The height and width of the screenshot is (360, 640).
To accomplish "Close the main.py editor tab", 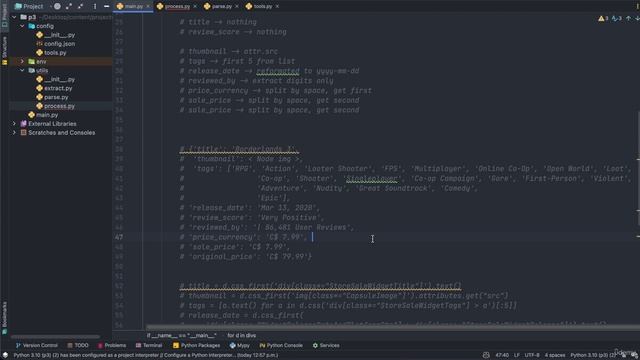I will pos(148,6).
